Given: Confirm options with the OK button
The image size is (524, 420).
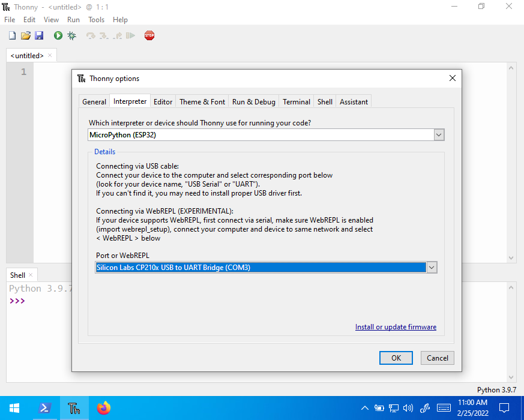Looking at the screenshot, I should [396, 358].
